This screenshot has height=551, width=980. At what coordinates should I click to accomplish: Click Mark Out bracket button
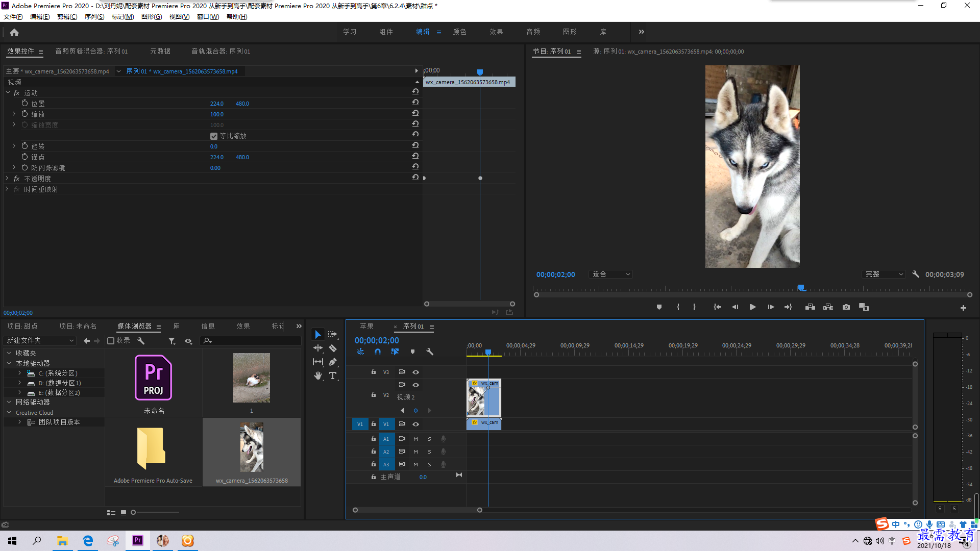pyautogui.click(x=694, y=307)
